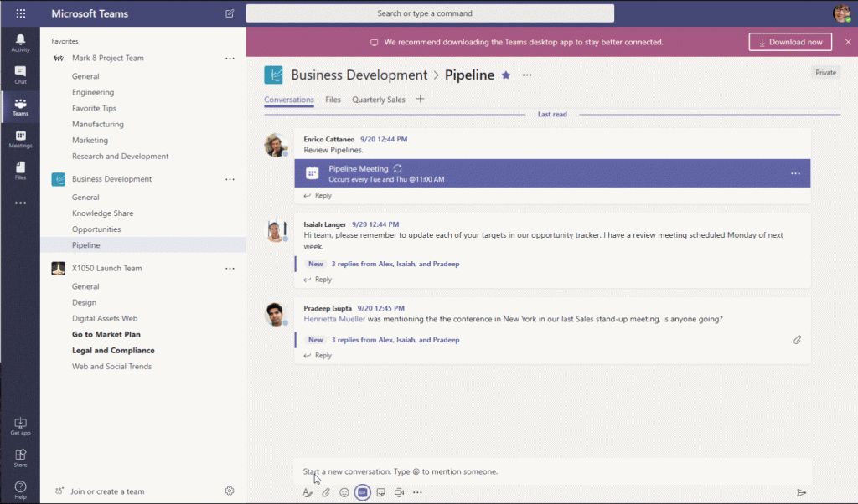The height and width of the screenshot is (504, 858).
Task: Open more options for Business Development team
Action: [x=230, y=179]
